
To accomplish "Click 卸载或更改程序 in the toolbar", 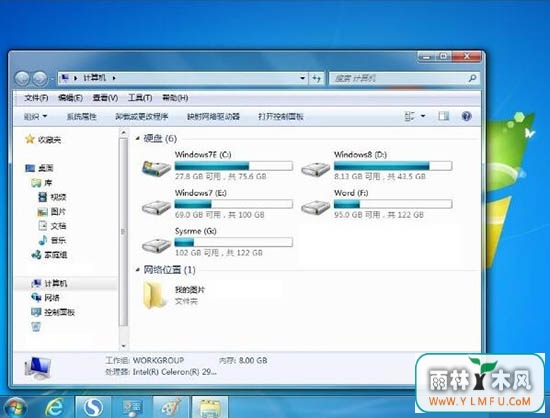I will 142,116.
